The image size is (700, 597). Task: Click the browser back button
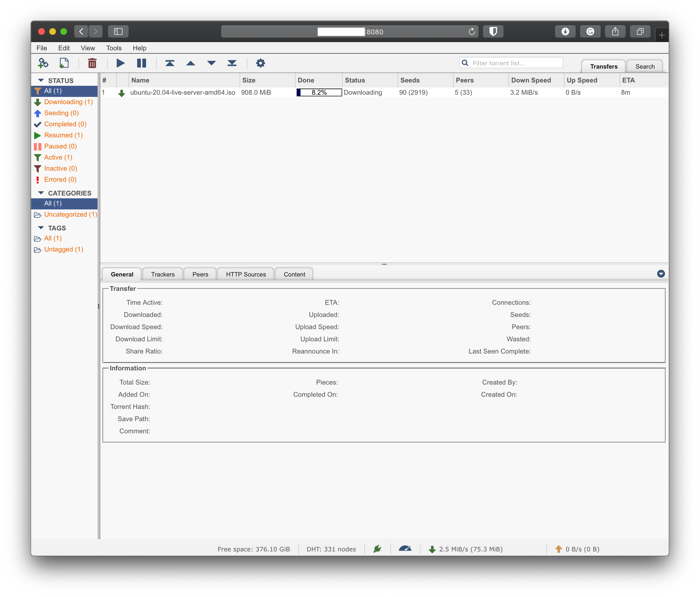81,31
